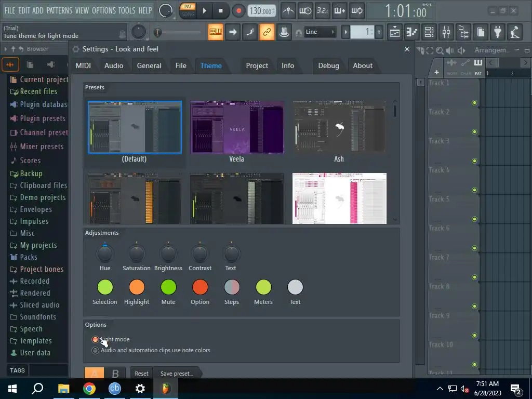532x399 pixels.
Task: Switch to the General tab
Action: coord(149,66)
